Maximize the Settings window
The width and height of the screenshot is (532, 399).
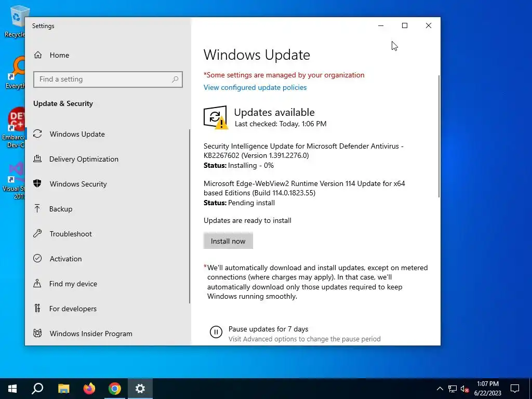[404, 25]
